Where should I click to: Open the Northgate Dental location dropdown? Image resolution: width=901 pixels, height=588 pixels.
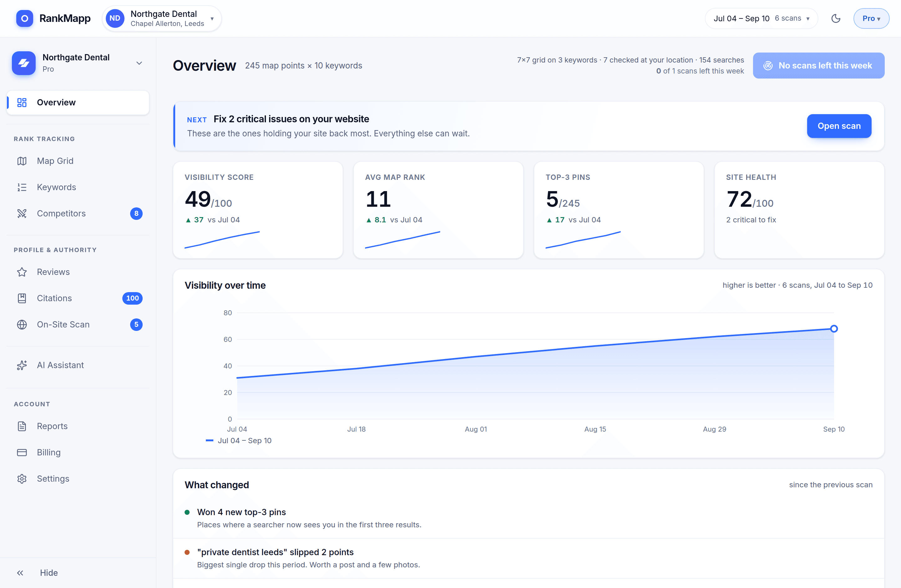coord(162,18)
